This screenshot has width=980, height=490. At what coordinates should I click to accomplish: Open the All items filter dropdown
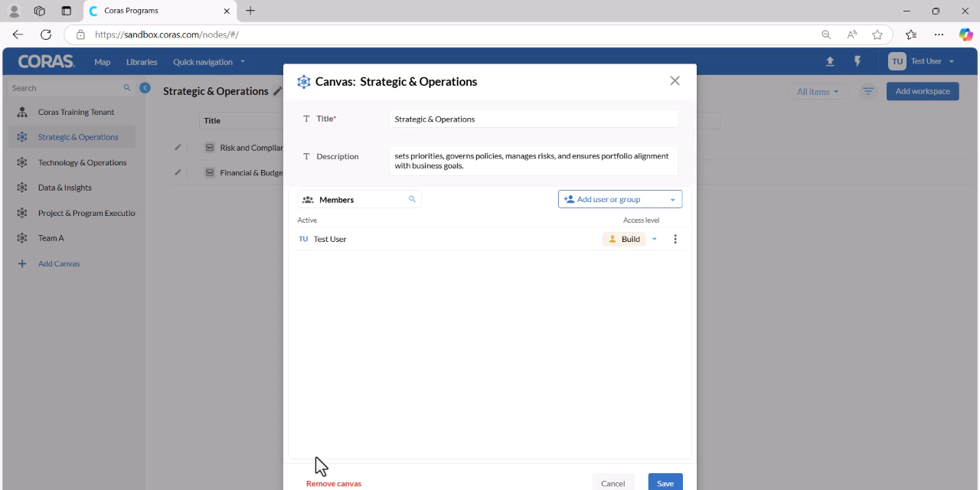[818, 91]
